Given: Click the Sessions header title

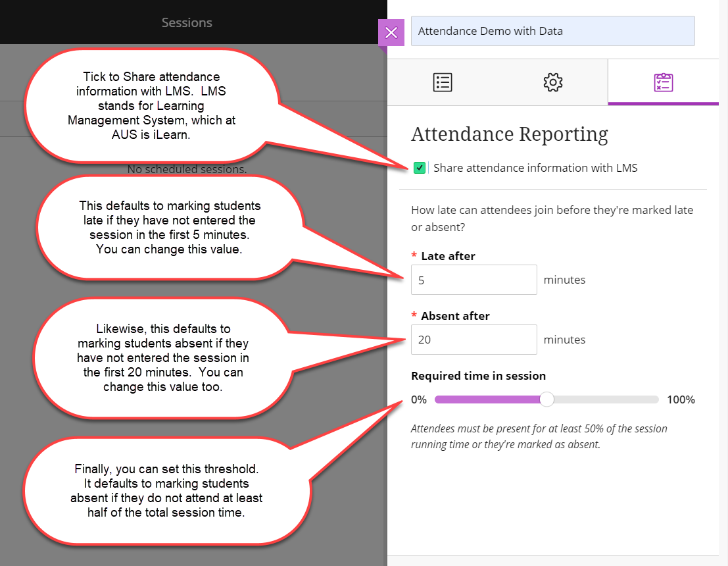Looking at the screenshot, I should pyautogui.click(x=187, y=22).
